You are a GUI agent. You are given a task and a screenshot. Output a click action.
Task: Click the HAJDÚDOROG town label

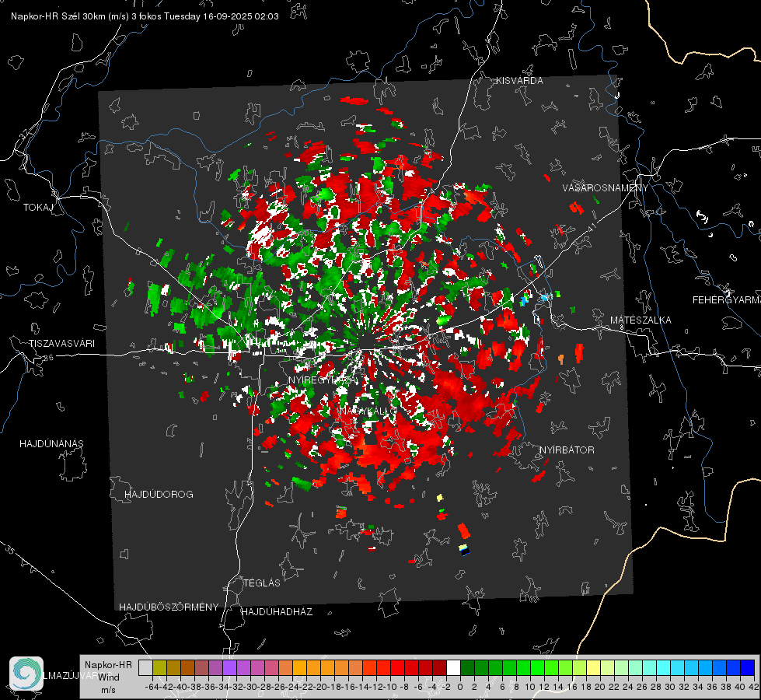159,495
